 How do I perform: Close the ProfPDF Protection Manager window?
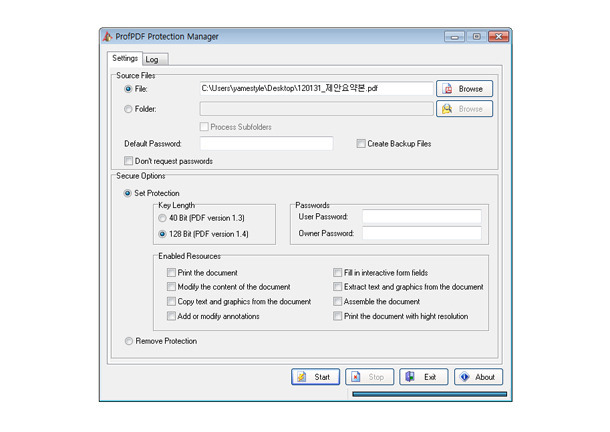click(498, 37)
